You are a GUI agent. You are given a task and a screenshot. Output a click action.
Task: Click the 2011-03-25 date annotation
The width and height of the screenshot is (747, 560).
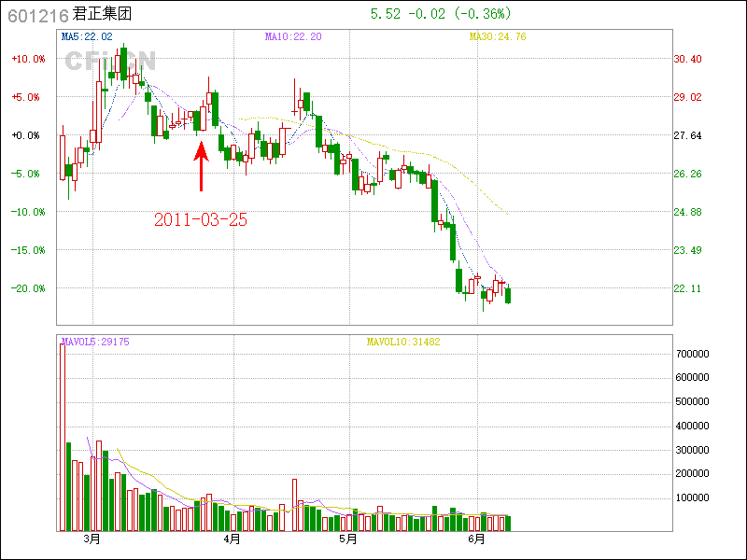(x=201, y=220)
